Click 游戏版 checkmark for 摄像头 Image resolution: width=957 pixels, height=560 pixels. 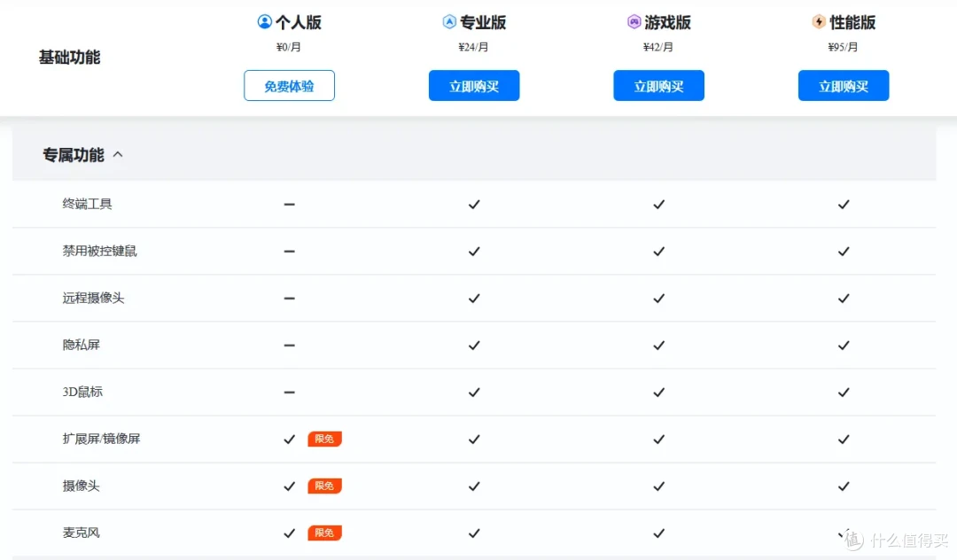click(659, 486)
